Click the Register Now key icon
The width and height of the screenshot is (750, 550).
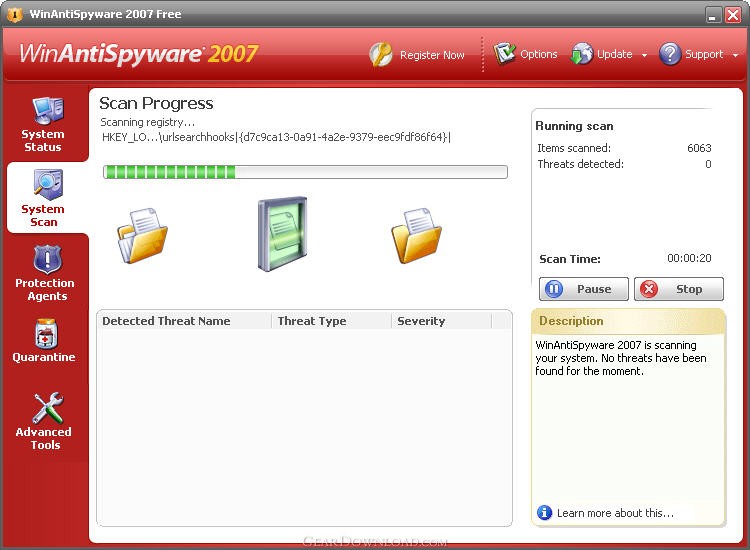pyautogui.click(x=381, y=54)
